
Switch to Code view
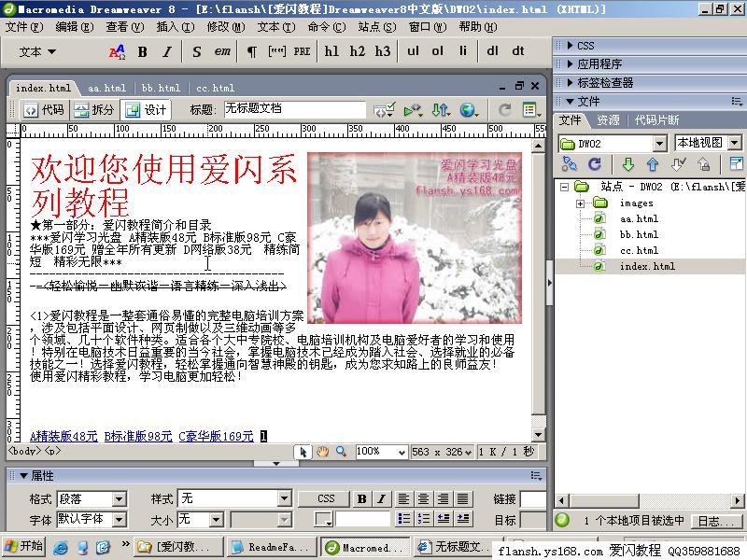pyautogui.click(x=45, y=110)
